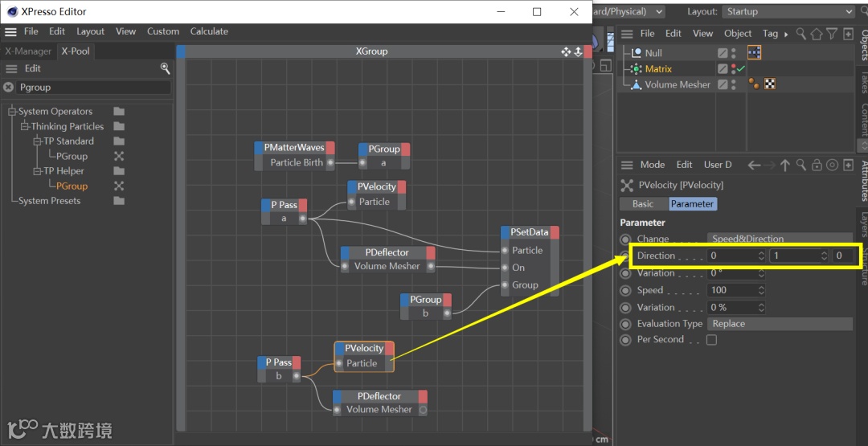Viewport: 868px width, 446px height.
Task: Click Speed value stepper arrows
Action: pos(761,290)
